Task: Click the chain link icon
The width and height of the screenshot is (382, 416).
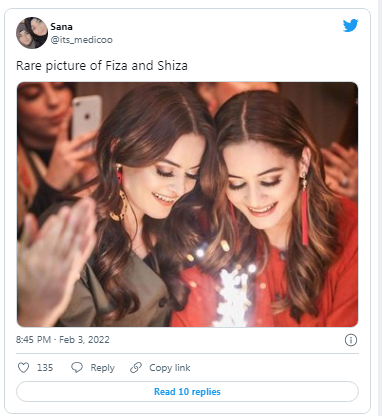Action: pyautogui.click(x=136, y=368)
